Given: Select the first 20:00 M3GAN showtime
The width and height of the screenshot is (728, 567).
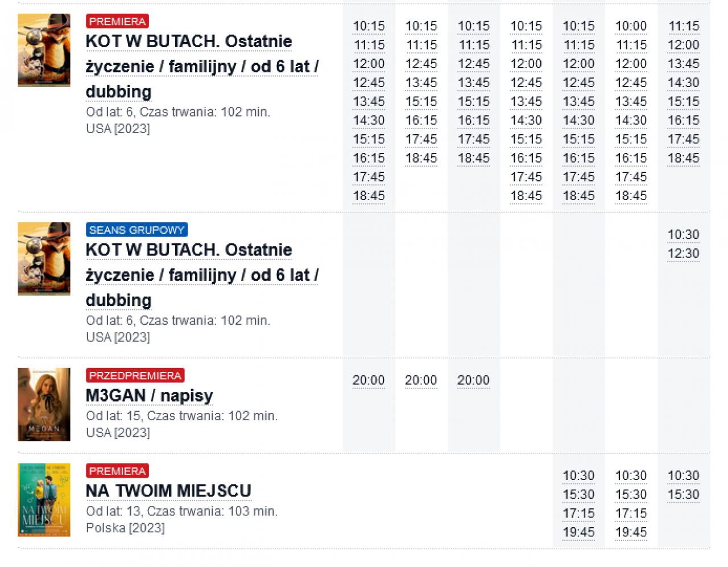Looking at the screenshot, I should coord(369,380).
